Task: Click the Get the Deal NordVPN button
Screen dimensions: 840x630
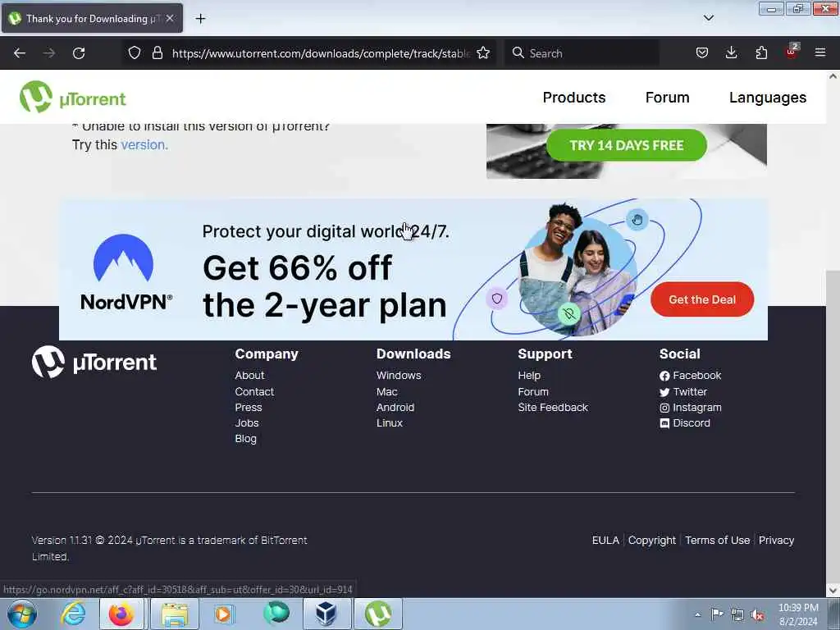Action: tap(702, 299)
